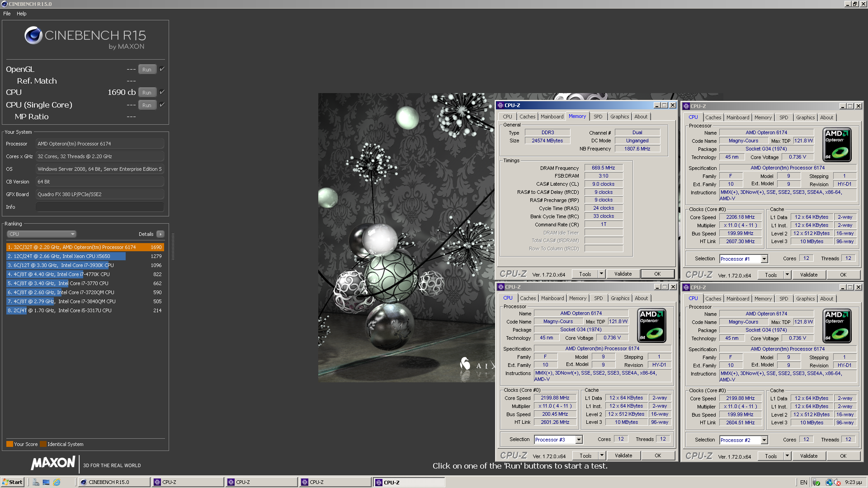Open the Help menu
This screenshot has width=868, height=488.
tap(22, 14)
